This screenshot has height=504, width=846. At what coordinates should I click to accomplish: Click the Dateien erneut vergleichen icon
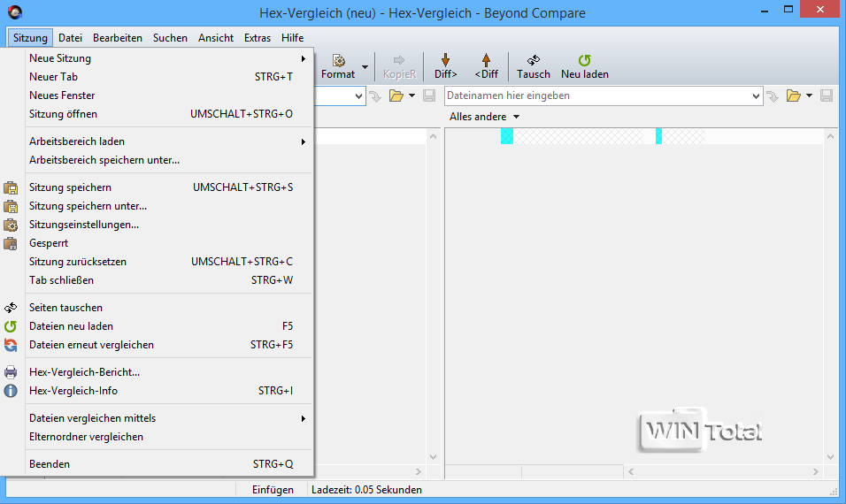[x=11, y=345]
